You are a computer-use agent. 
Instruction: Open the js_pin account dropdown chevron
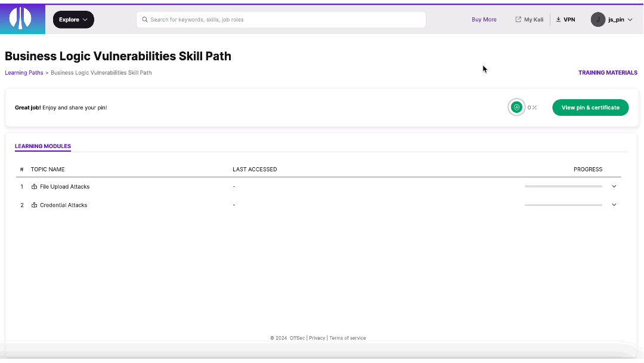tap(629, 19)
